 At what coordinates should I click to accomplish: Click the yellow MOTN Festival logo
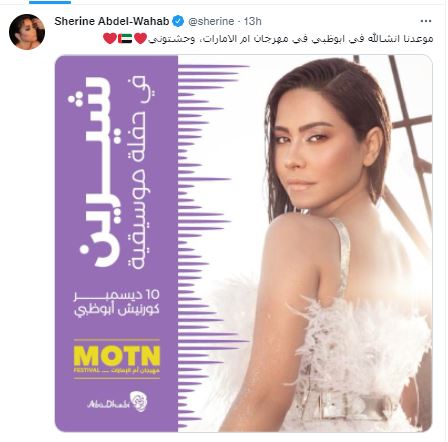pos(117,359)
